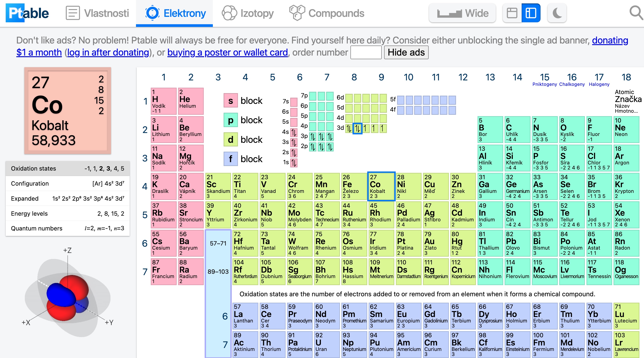Image resolution: width=644 pixels, height=358 pixels.
Task: Open the Izotopy tab
Action: coord(248,13)
